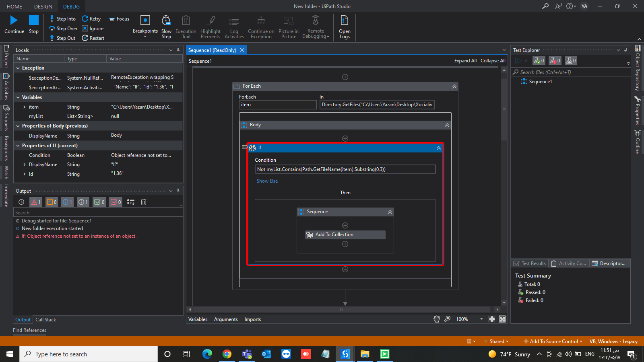Collapse the Exception group in Locals
This screenshot has width=644, height=362.
tap(18, 68)
